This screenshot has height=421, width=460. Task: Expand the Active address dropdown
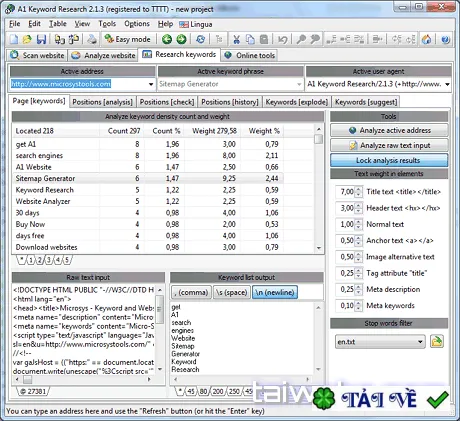pyautogui.click(x=151, y=84)
